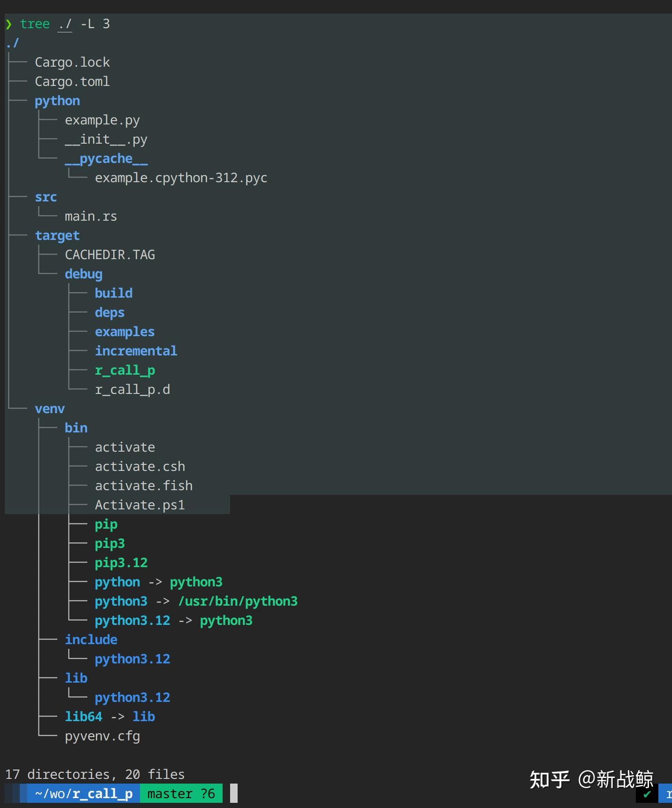Select the Cargo.toml file entry
The image size is (672, 808).
[72, 82]
